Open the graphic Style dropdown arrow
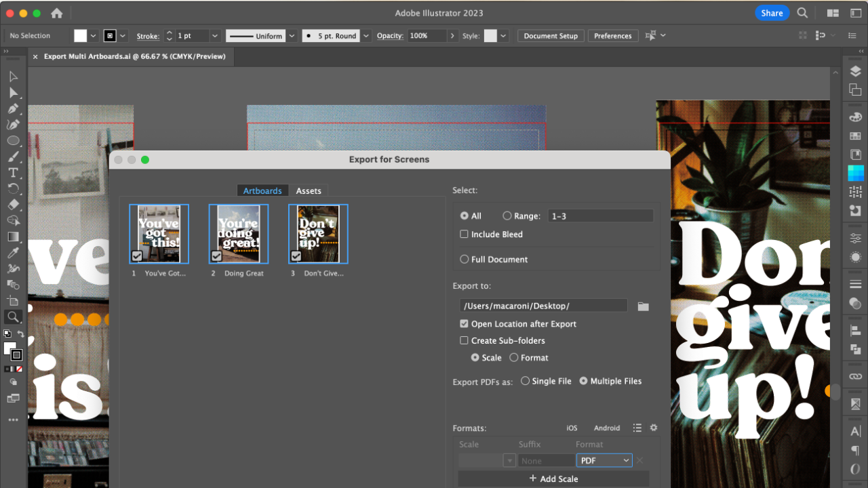Viewport: 868px width, 488px height. tap(503, 36)
